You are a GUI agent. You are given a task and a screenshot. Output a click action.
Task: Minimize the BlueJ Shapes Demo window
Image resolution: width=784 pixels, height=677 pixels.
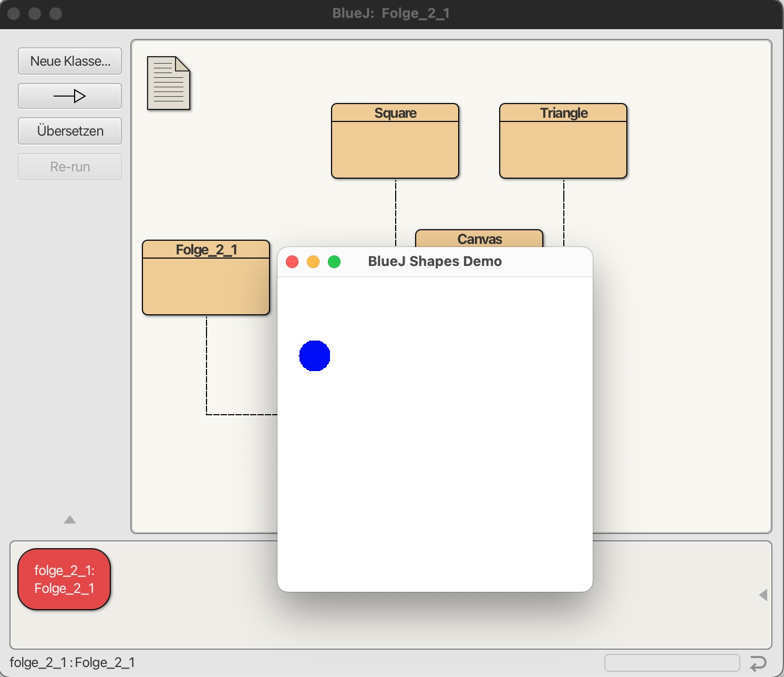[x=313, y=262]
